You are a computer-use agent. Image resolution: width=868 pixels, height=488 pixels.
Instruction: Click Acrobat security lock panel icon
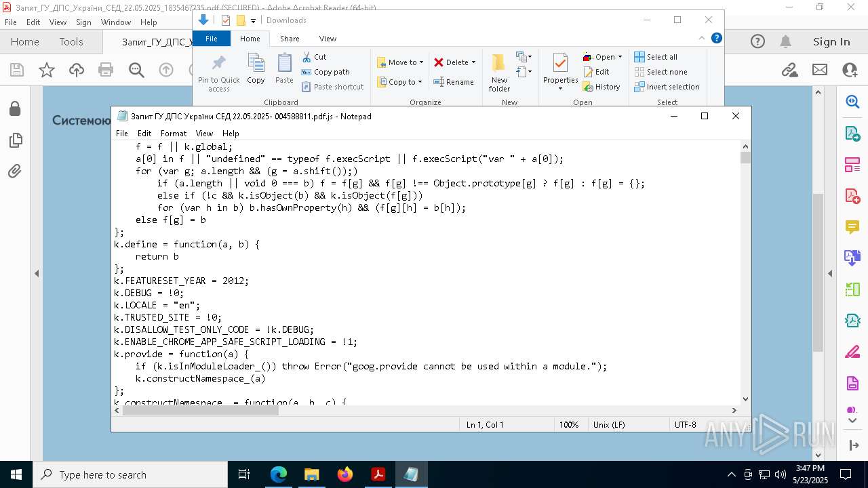(15, 109)
